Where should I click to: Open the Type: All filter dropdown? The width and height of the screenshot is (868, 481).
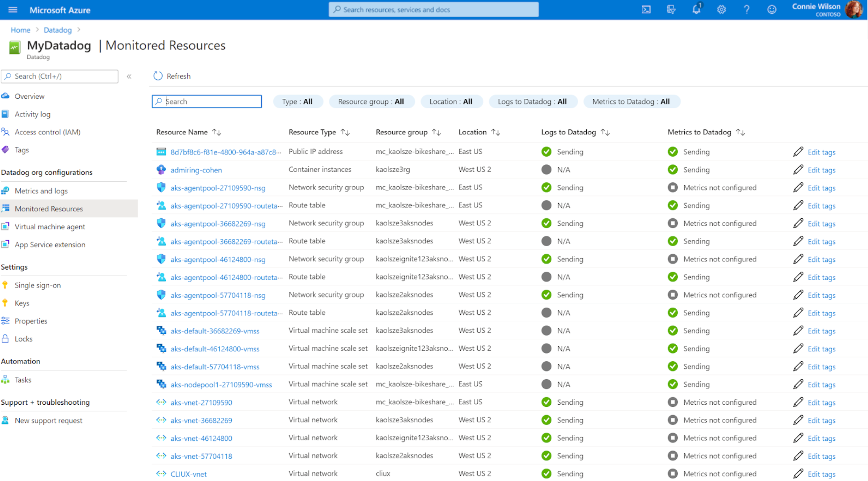click(298, 101)
